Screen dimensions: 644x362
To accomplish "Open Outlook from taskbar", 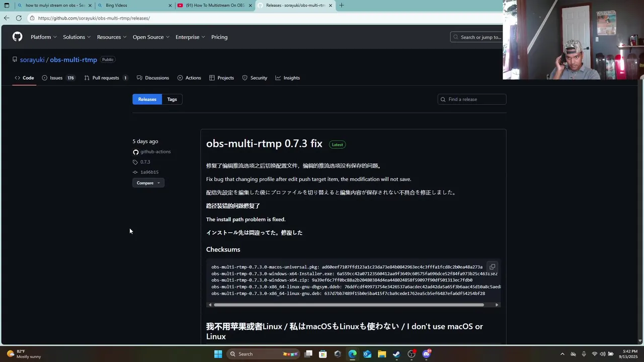I will coord(367,354).
